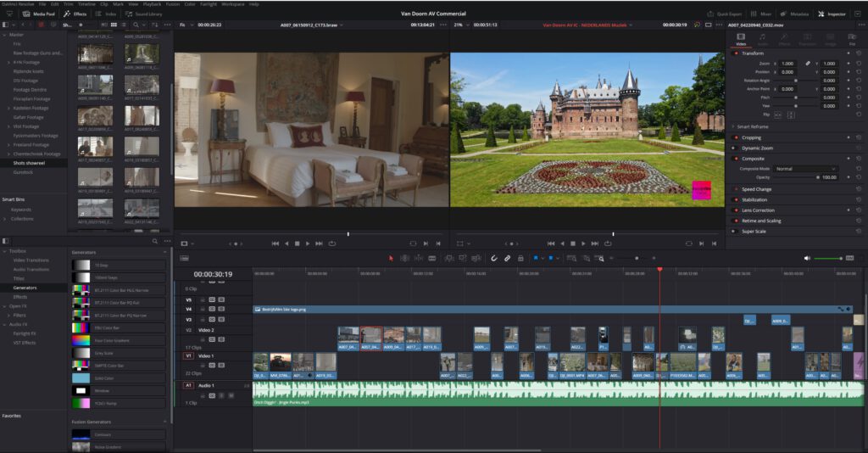Open the marker color dropdown arrow

[558, 258]
